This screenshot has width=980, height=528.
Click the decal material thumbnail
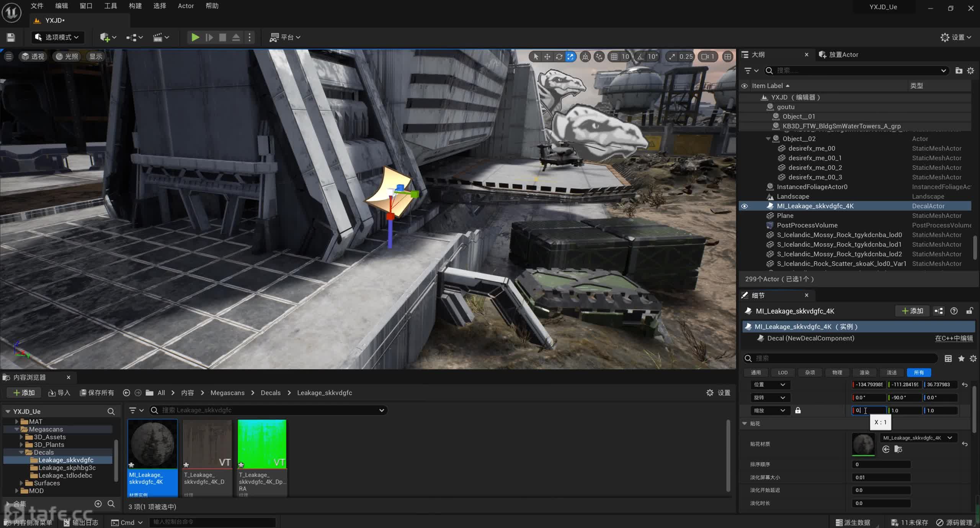pos(863,444)
